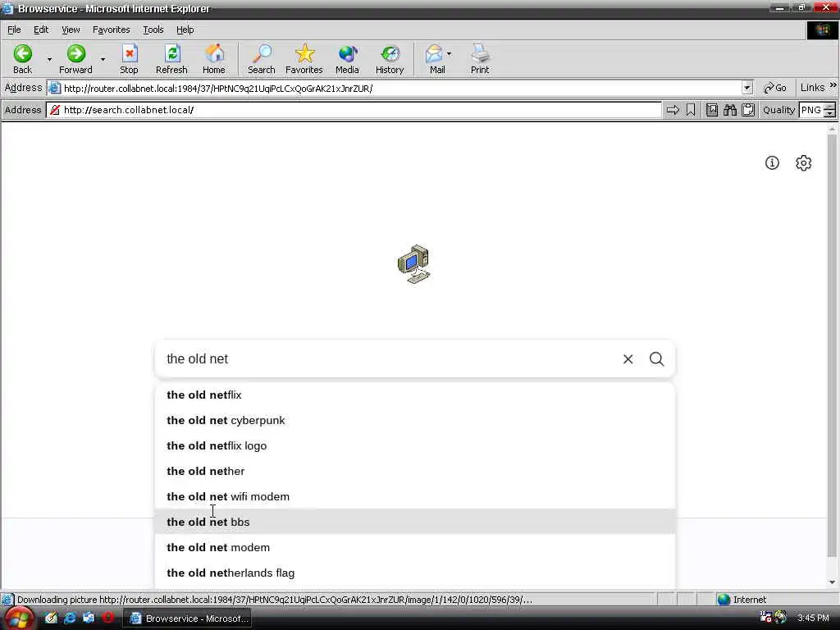Expand the Links toolbar chevron
Screen dimensions: 840x630
point(833,85)
